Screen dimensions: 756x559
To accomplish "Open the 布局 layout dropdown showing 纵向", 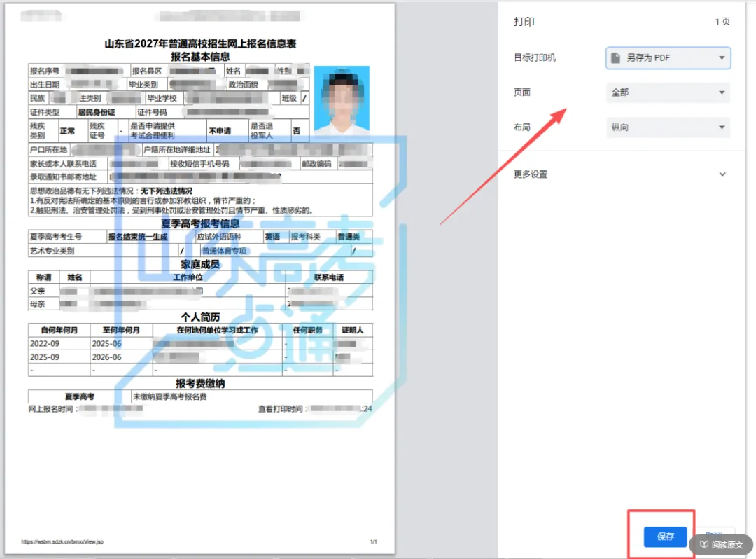I will click(668, 127).
